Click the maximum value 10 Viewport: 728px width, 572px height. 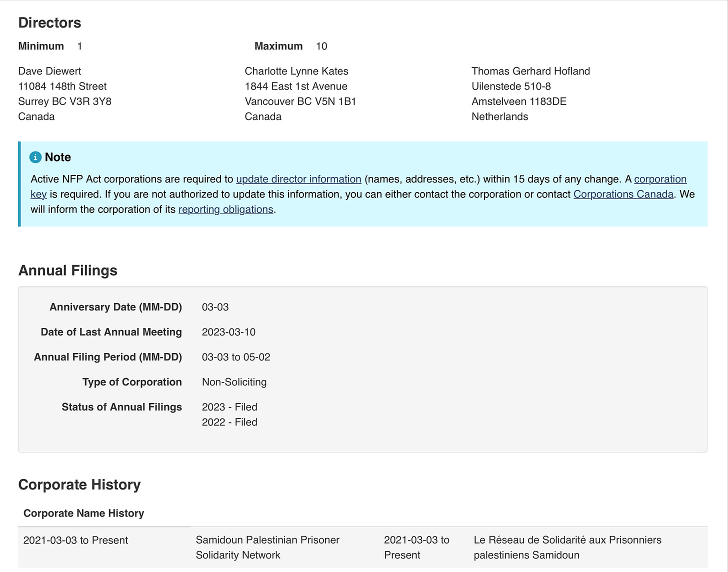(x=321, y=46)
